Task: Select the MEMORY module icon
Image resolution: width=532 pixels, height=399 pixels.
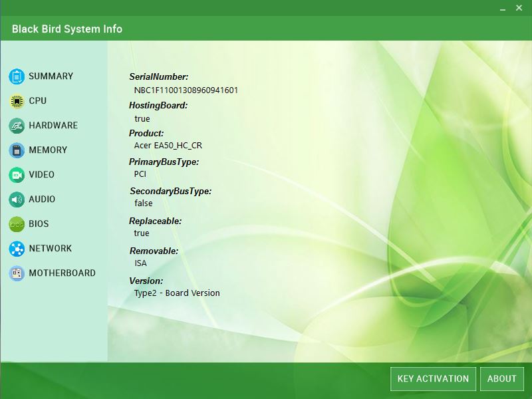Action: (17, 150)
